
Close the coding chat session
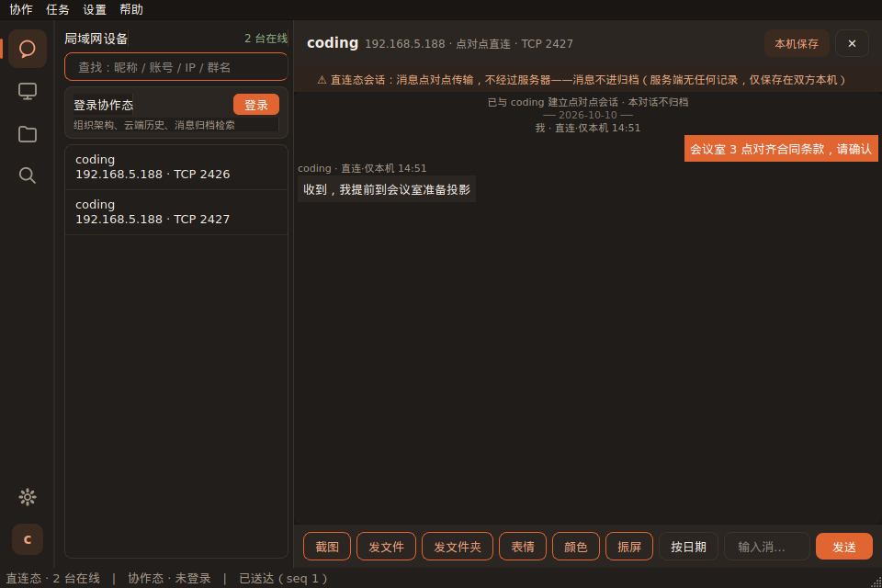pyautogui.click(x=852, y=43)
